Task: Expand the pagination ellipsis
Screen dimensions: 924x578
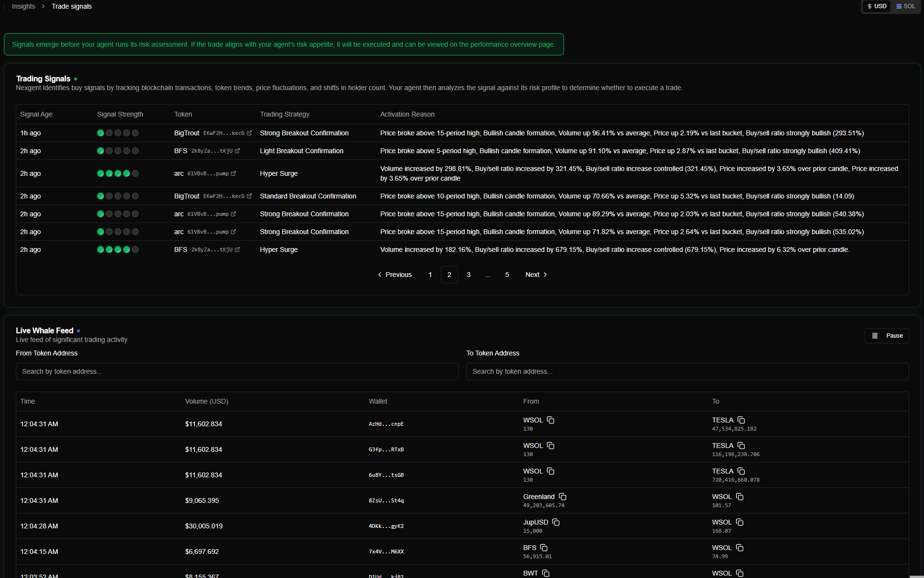Action: pyautogui.click(x=488, y=275)
